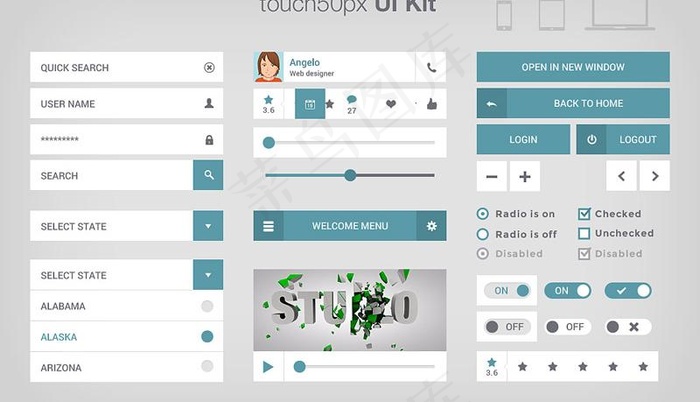Click the 'Web designer' subtitle text
700x402 pixels.
[x=312, y=74]
